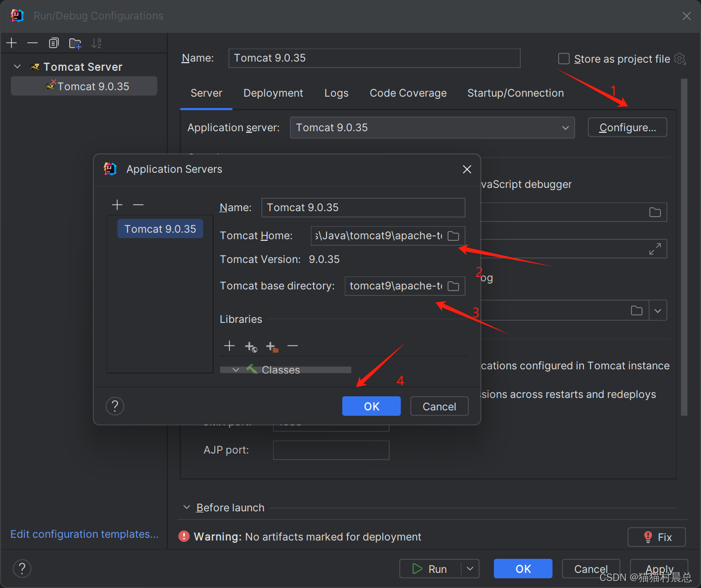Open help in Run/Debug Configurations window
The height and width of the screenshot is (588, 701).
(x=22, y=568)
